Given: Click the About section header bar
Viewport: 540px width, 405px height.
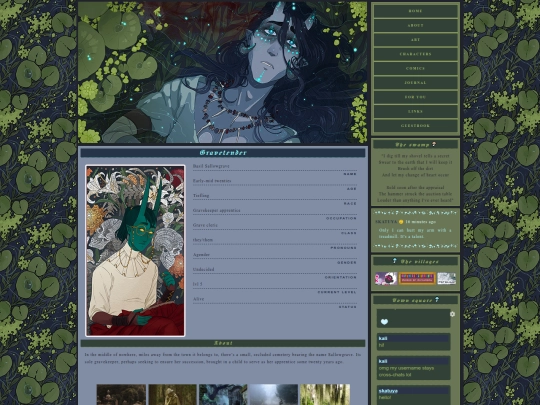Looking at the screenshot, I should (223, 343).
